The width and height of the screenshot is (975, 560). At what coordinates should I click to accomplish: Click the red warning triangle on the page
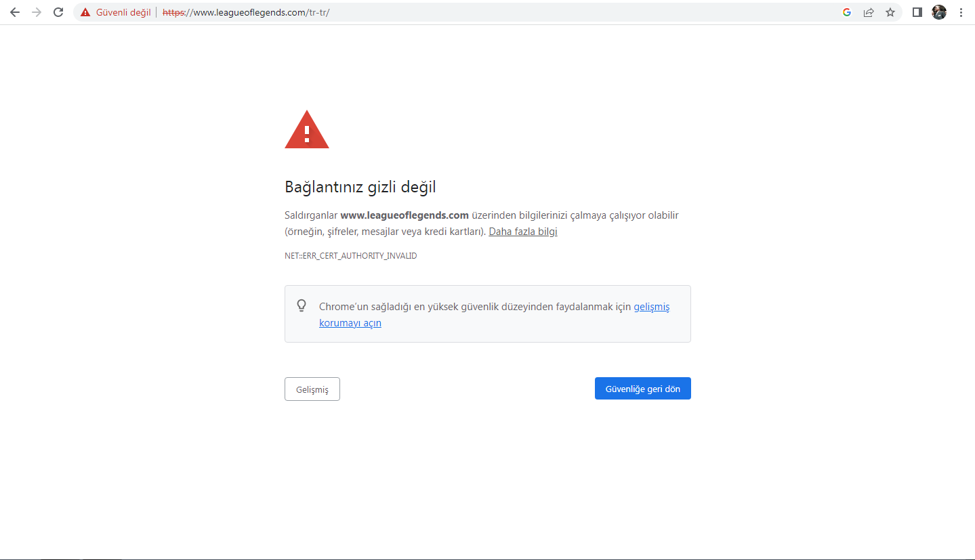pos(307,129)
